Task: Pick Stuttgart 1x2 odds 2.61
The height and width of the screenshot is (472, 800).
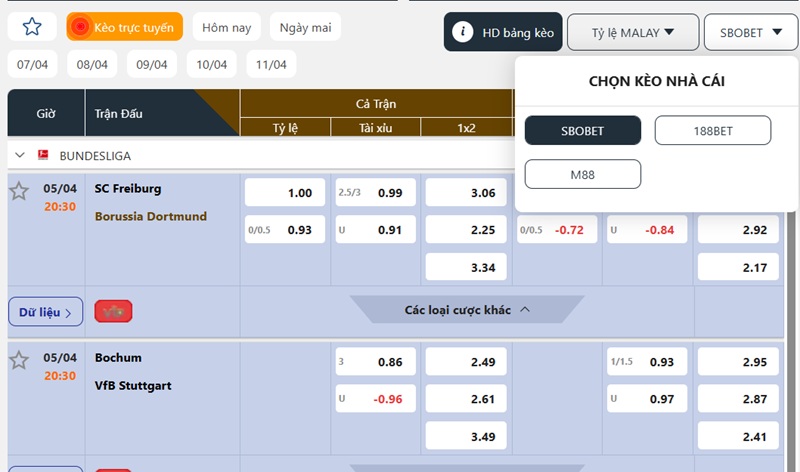Action: (x=466, y=399)
